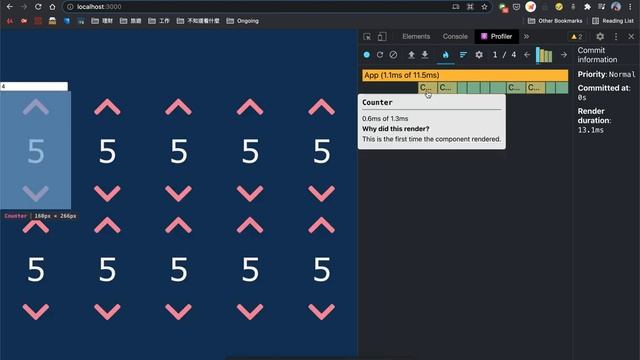Open Profiler settings gear

[479, 55]
